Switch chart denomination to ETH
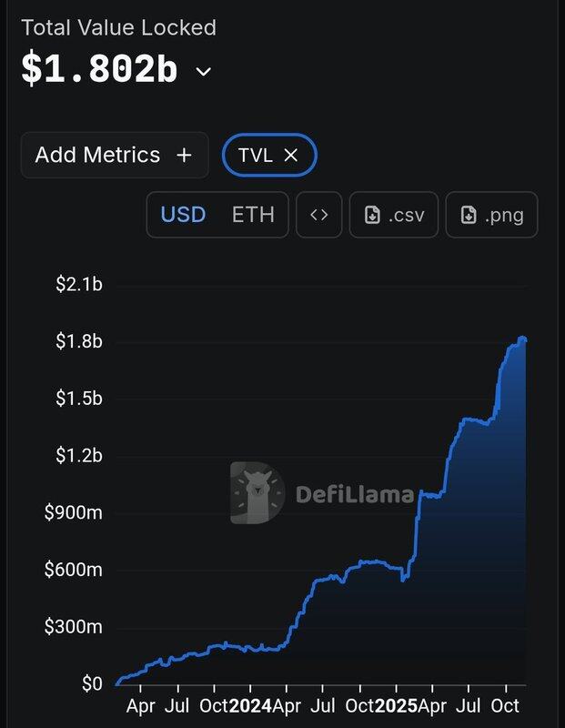The image size is (565, 728). pyautogui.click(x=253, y=215)
